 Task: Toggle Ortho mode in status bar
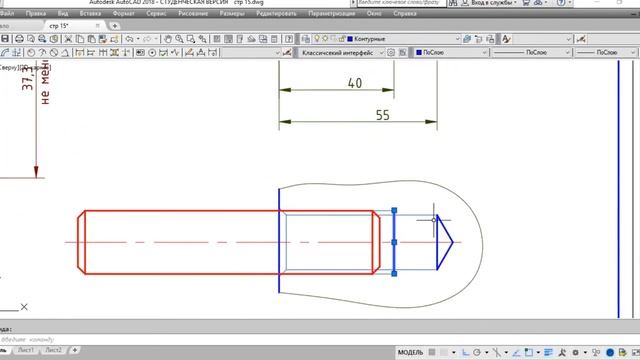tap(465, 352)
